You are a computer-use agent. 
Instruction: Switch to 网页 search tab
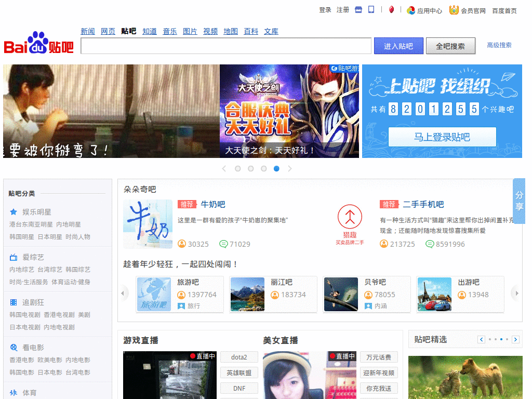[x=108, y=32]
